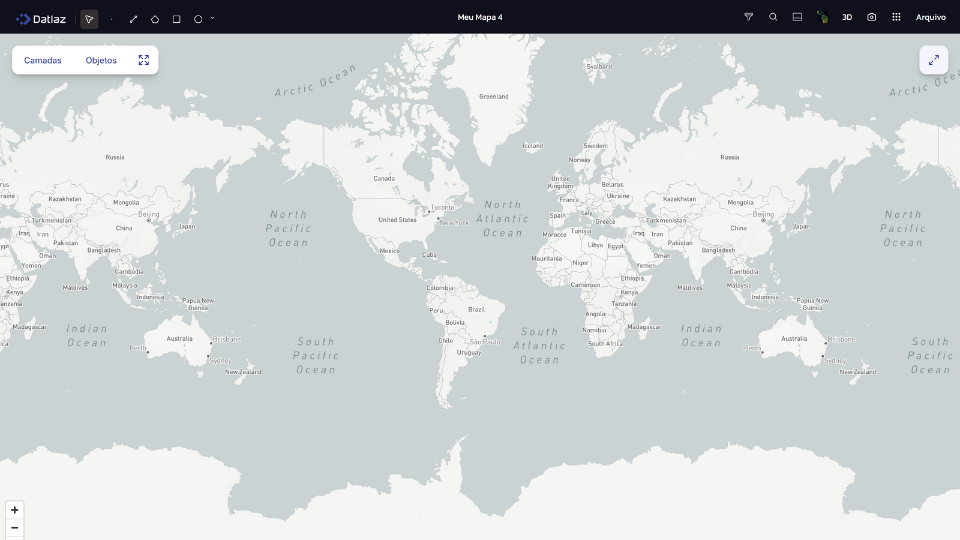Open the apps grid menu

point(896,17)
